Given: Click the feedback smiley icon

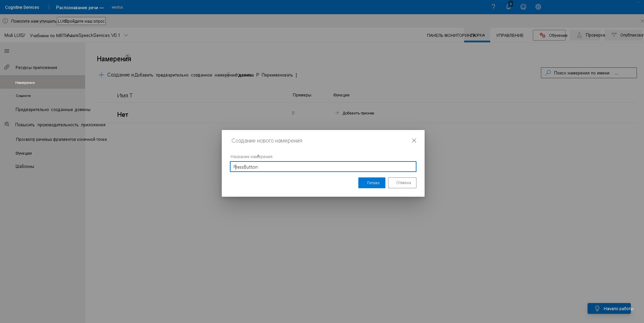Looking at the screenshot, I should (x=523, y=7).
